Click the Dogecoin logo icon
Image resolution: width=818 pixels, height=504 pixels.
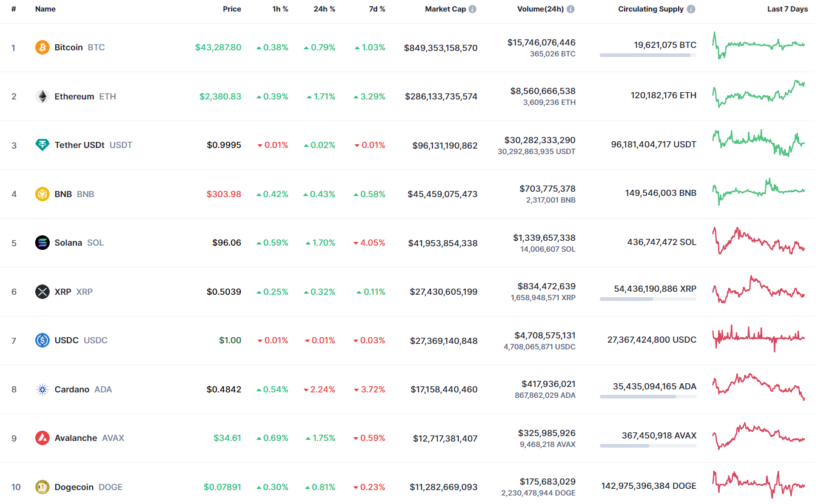tap(42, 487)
